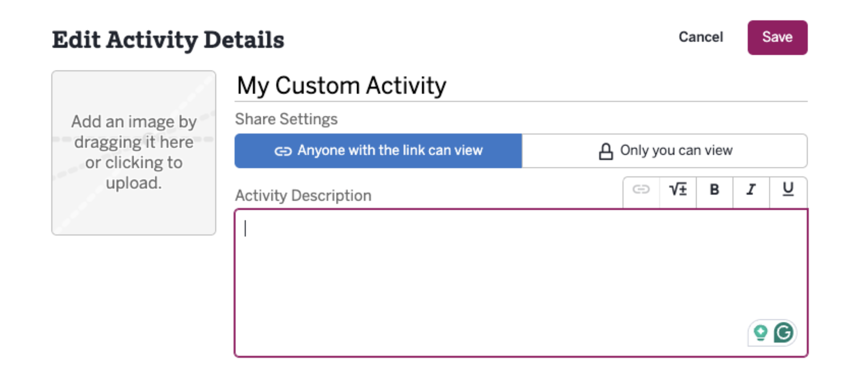Select Only you can view
The image size is (868, 369).
665,151
